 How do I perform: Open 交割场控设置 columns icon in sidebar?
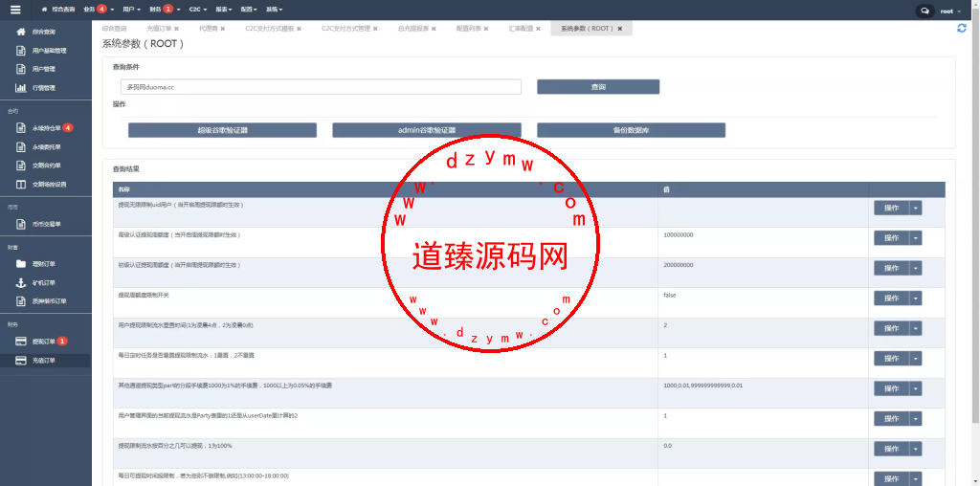click(x=21, y=185)
